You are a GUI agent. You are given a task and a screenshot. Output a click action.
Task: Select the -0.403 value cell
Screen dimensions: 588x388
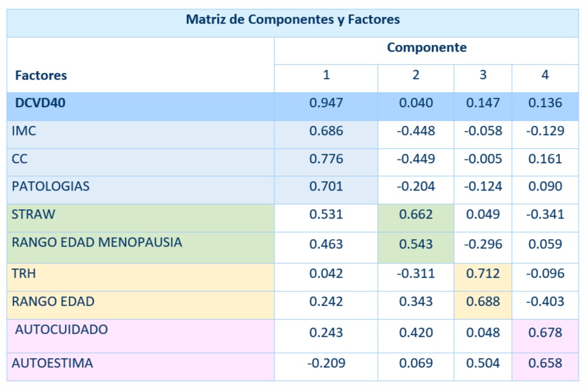(x=545, y=301)
